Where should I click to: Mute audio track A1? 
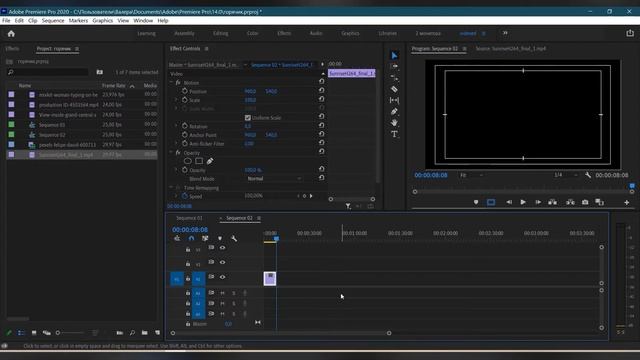point(222,293)
